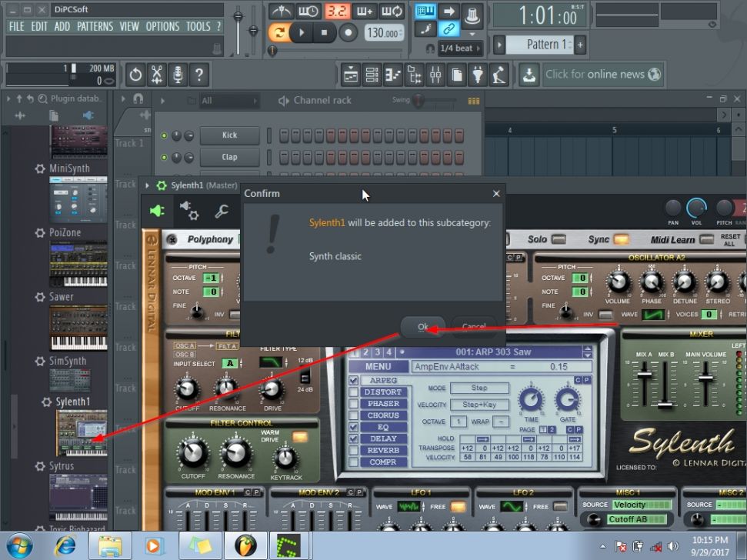Screen dimensions: 747x560
Task: Open the ADD menu
Action: (62, 27)
